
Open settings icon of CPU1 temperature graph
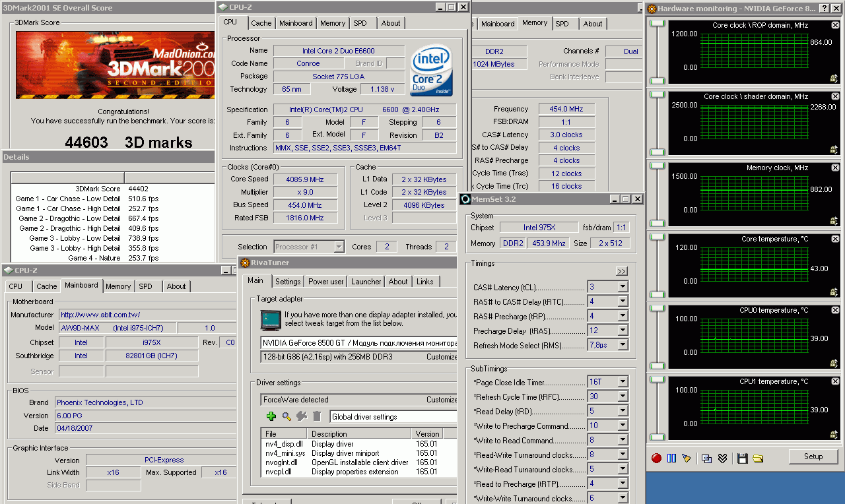[834, 435]
